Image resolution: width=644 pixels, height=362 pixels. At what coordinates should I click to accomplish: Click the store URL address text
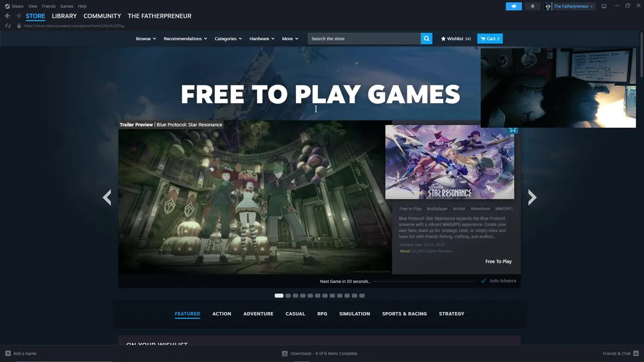[x=74, y=26]
